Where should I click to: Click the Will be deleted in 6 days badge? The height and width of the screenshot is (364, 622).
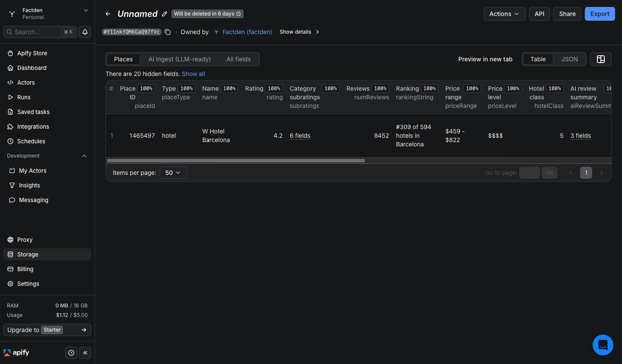[x=207, y=14]
